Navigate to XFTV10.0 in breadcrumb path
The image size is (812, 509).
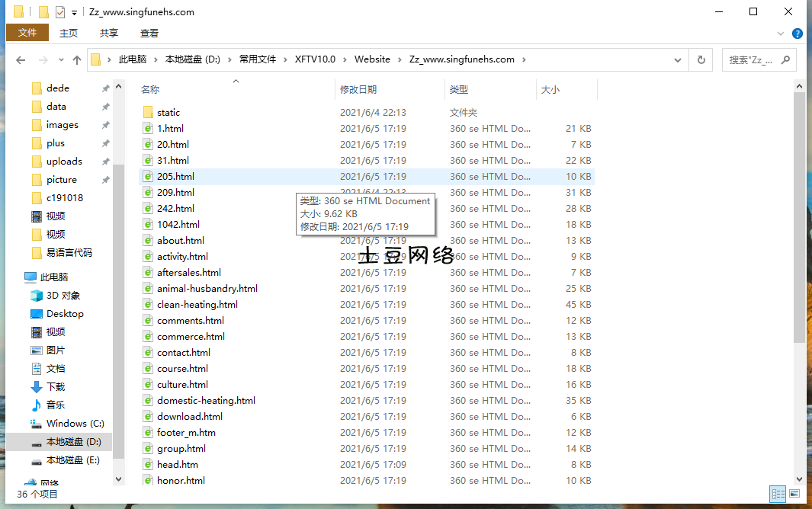pyautogui.click(x=314, y=59)
